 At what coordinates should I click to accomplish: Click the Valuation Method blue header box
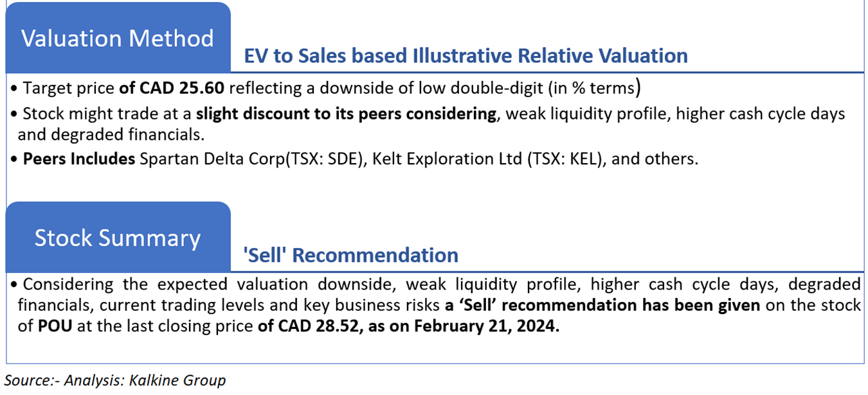(x=118, y=37)
